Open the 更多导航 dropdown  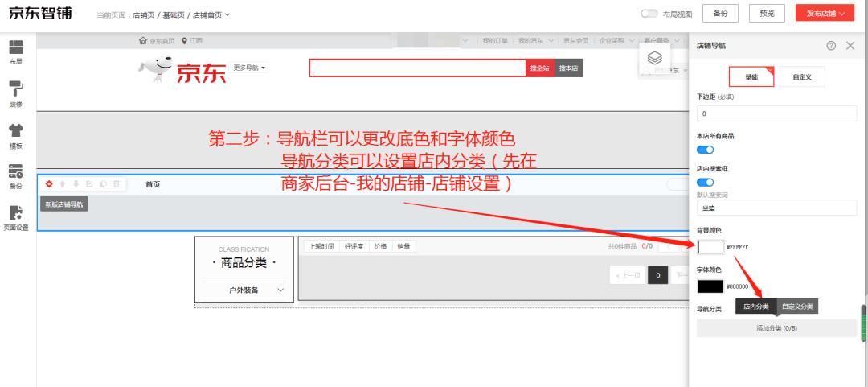click(250, 68)
